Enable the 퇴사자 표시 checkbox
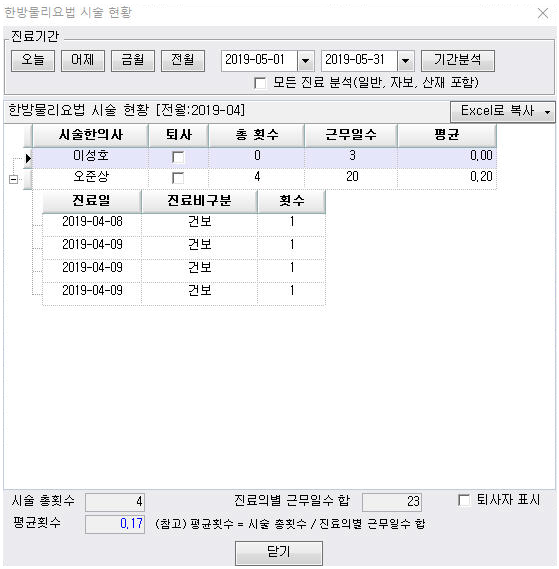The image size is (559, 569). point(464,500)
